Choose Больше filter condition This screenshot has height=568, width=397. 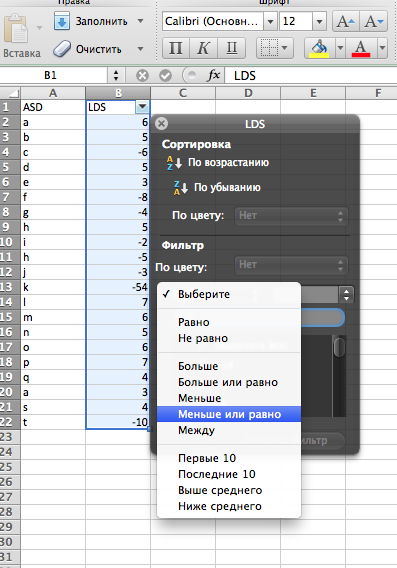click(x=229, y=366)
